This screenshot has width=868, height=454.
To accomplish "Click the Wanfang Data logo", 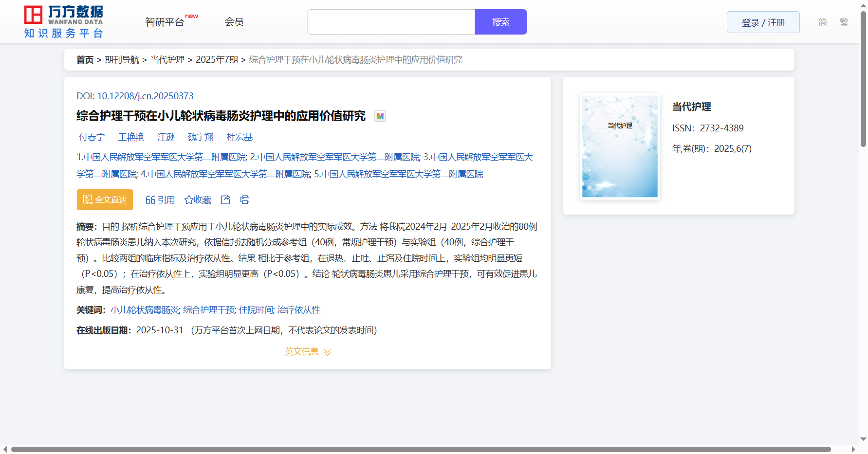I will [64, 22].
